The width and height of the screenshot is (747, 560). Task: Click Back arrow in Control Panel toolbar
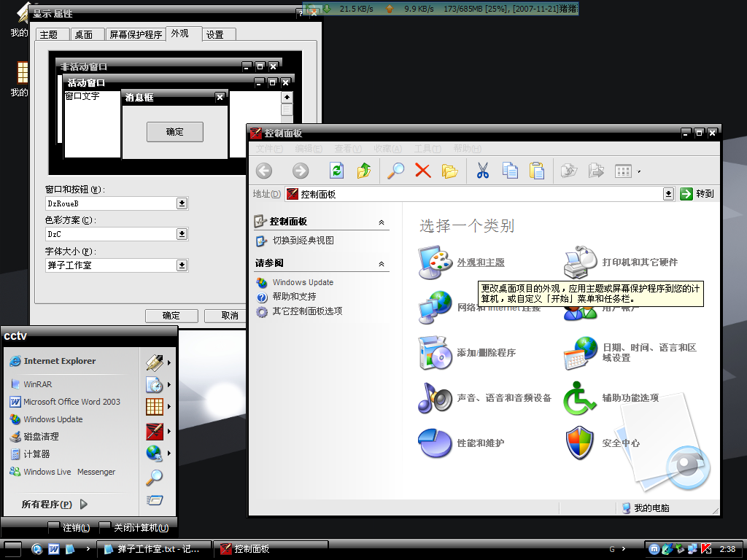(x=264, y=171)
